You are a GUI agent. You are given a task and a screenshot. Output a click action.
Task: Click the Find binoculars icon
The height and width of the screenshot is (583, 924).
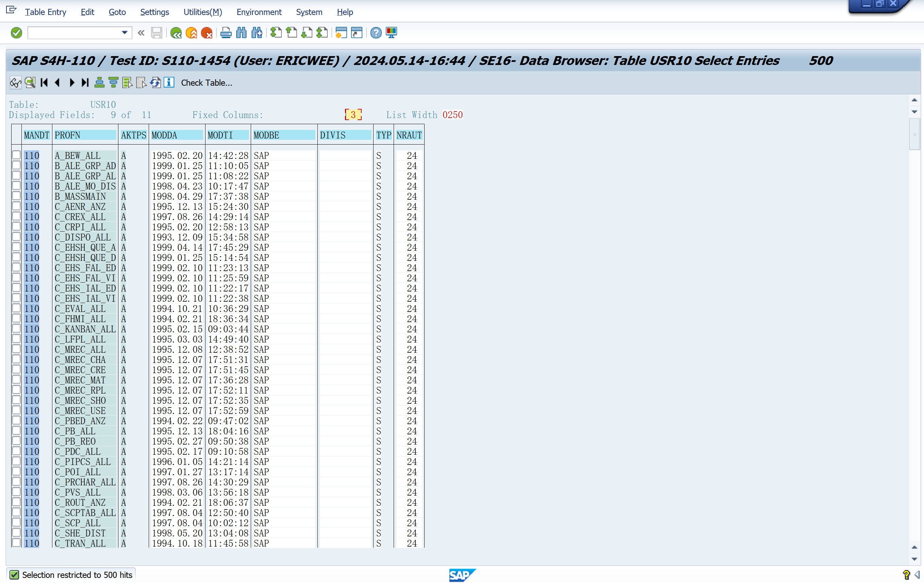241,33
